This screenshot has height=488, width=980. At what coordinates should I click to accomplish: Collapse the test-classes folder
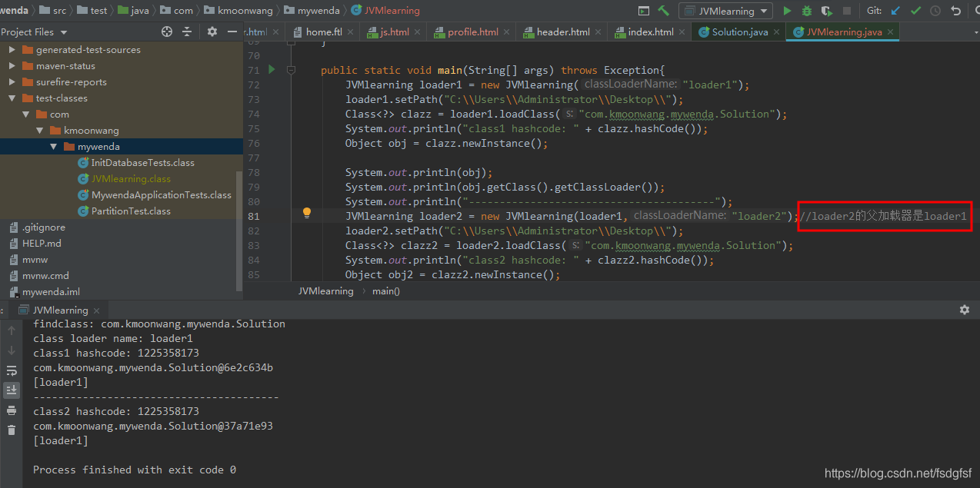(x=12, y=98)
